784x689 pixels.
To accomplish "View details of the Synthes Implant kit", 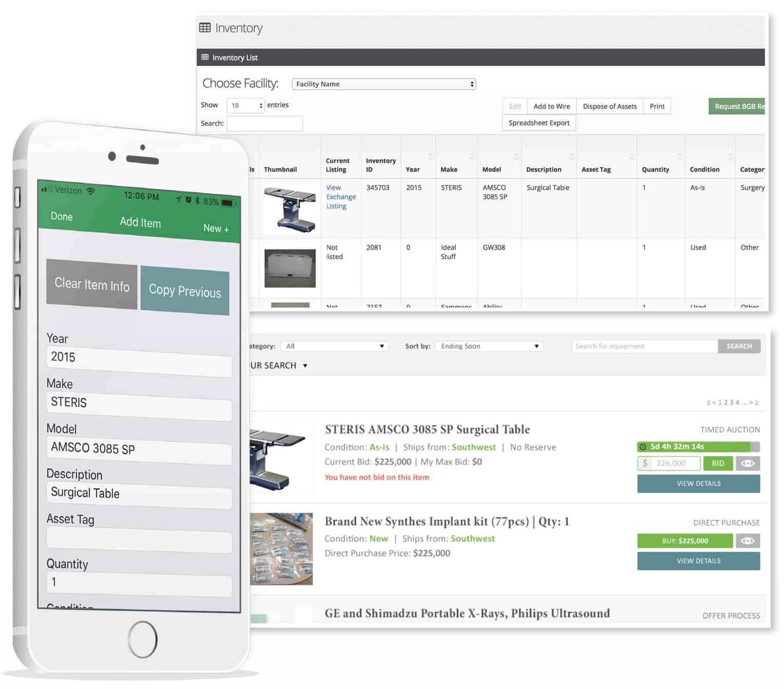I will point(698,561).
